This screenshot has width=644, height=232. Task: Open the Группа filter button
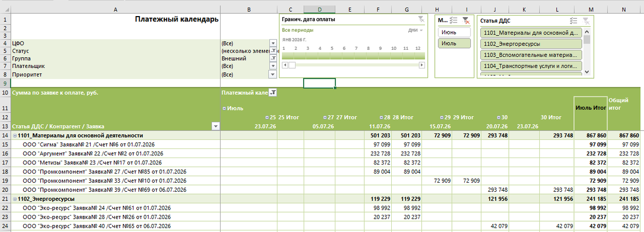(x=273, y=58)
